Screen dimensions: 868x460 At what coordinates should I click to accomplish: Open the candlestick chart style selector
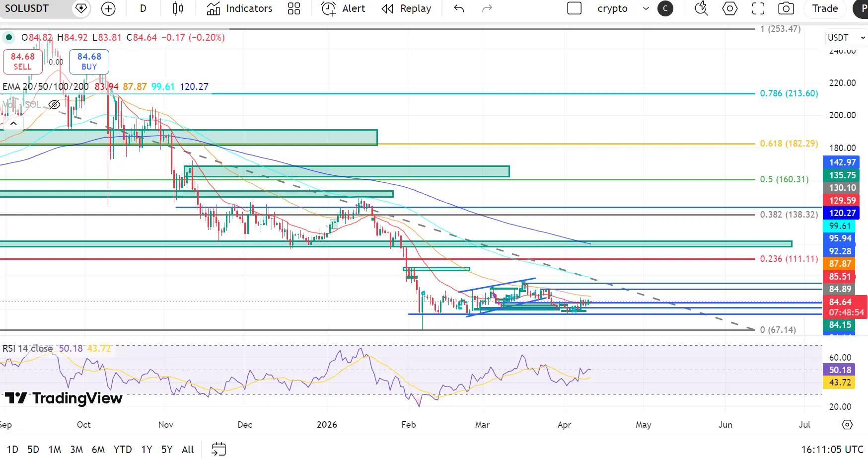(178, 8)
